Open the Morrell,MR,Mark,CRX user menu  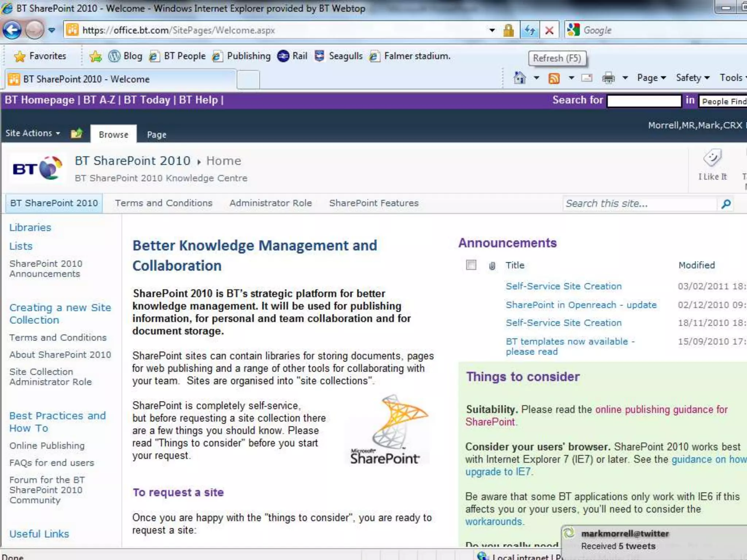coord(697,125)
